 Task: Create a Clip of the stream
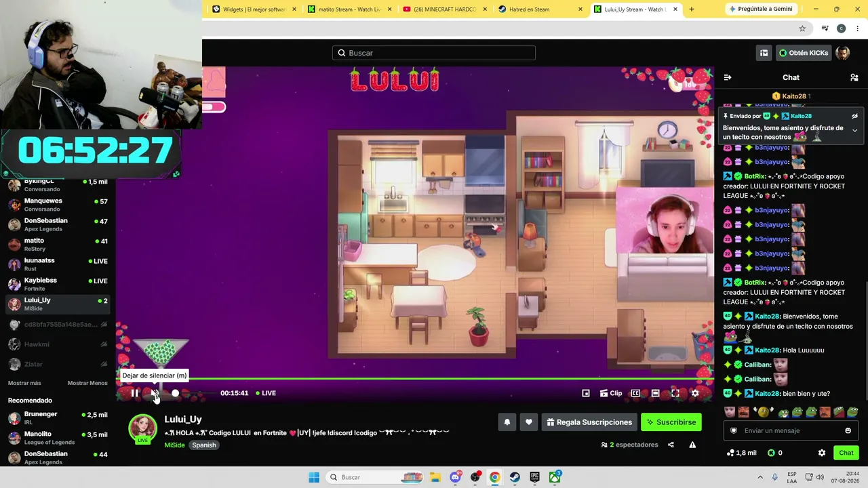point(610,393)
